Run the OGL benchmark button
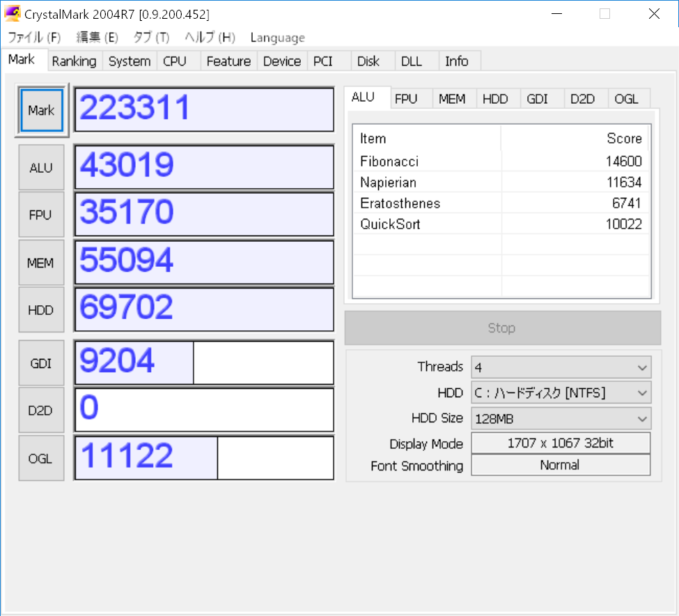Image resolution: width=679 pixels, height=616 pixels. [41, 459]
